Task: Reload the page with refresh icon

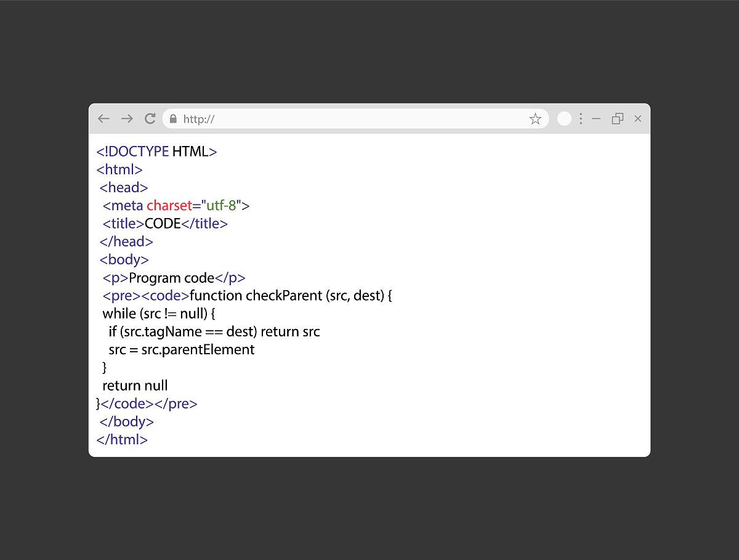Action: pos(150,119)
